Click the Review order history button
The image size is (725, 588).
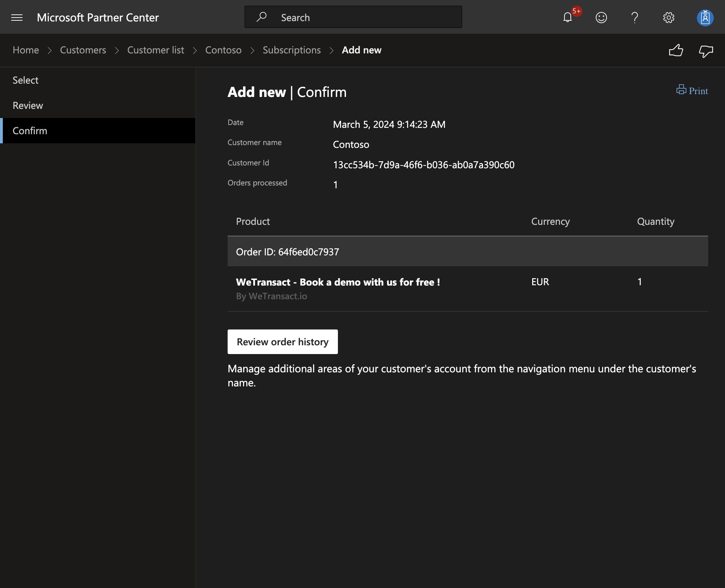(x=282, y=342)
